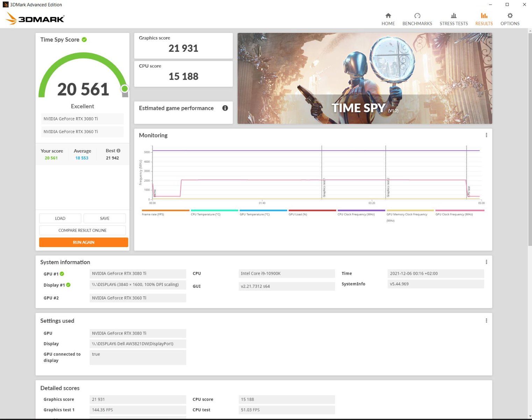Image resolution: width=532 pixels, height=420 pixels.
Task: Open the System information three-dot menu
Action: click(486, 262)
